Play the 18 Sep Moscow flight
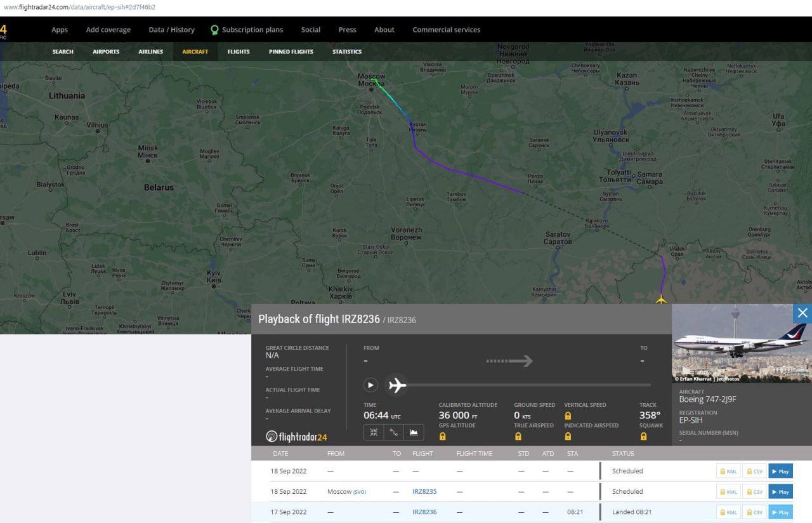The height and width of the screenshot is (523, 812). click(780, 492)
